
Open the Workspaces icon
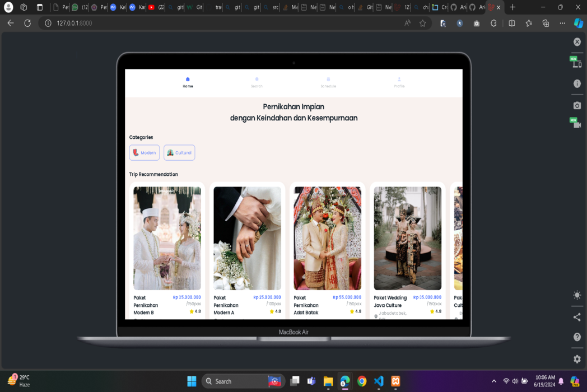pos(24,7)
